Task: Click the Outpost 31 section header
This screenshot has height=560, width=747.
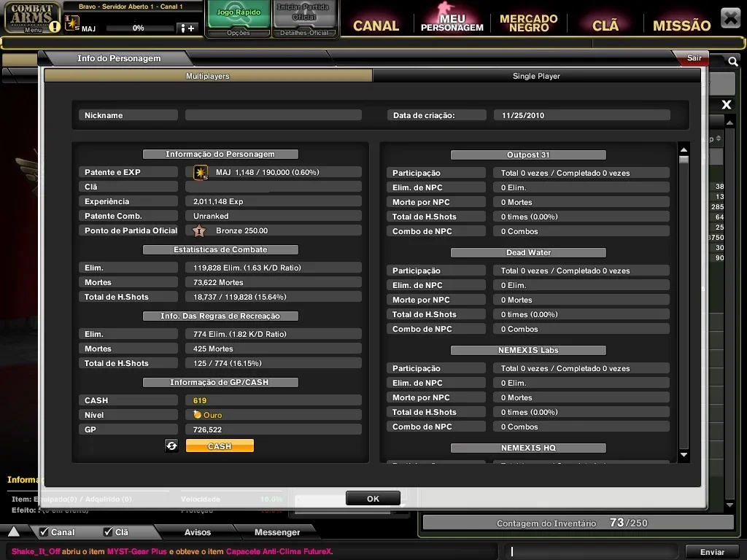Action: click(528, 155)
